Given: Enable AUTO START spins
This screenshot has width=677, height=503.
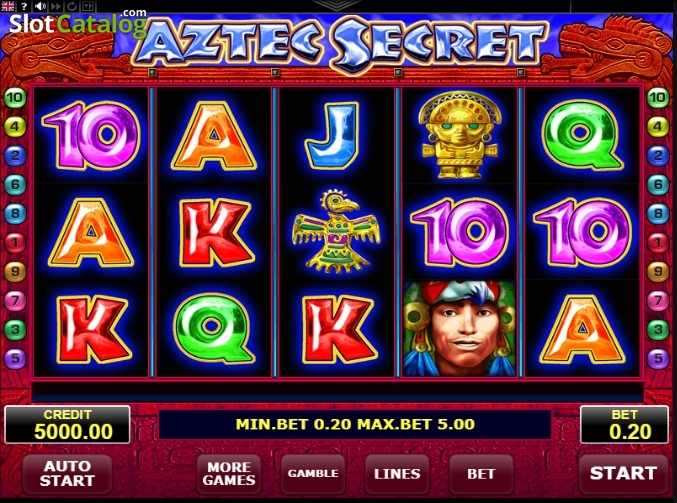Looking at the screenshot, I should [x=67, y=474].
